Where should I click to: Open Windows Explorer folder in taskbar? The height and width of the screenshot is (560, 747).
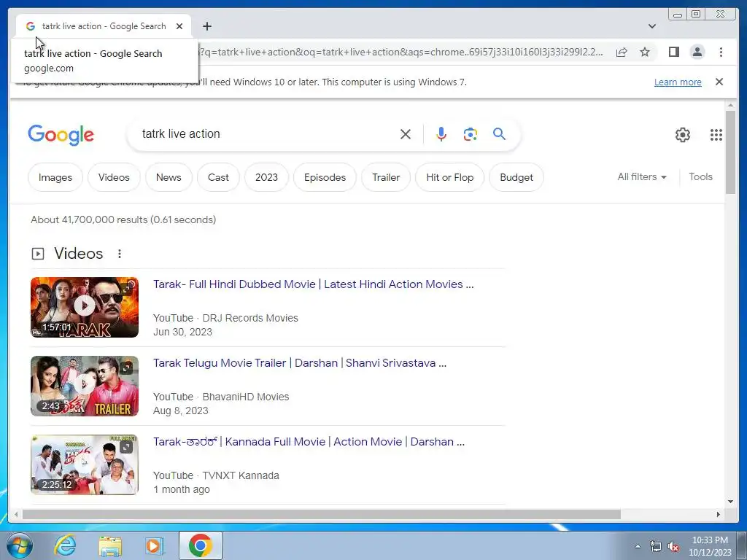[111, 545]
